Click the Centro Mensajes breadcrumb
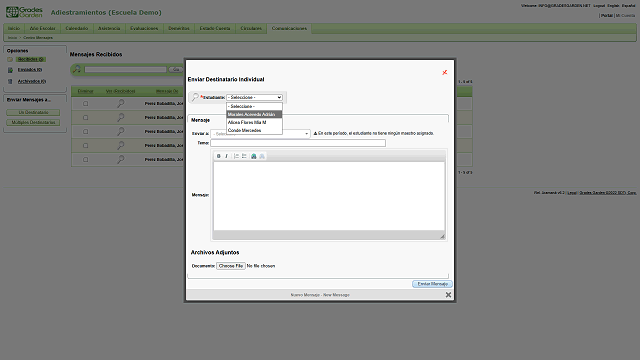Image resolution: width=640 pixels, height=360 pixels. point(38,38)
